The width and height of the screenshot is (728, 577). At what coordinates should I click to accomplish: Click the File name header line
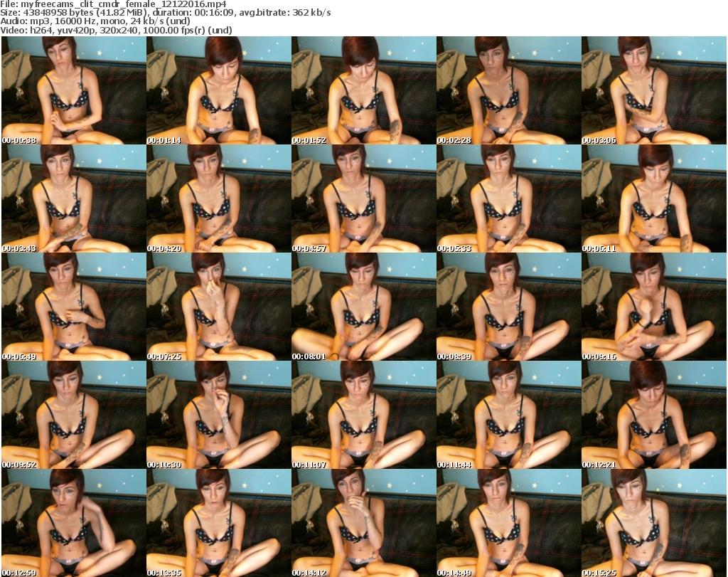coord(113,4)
